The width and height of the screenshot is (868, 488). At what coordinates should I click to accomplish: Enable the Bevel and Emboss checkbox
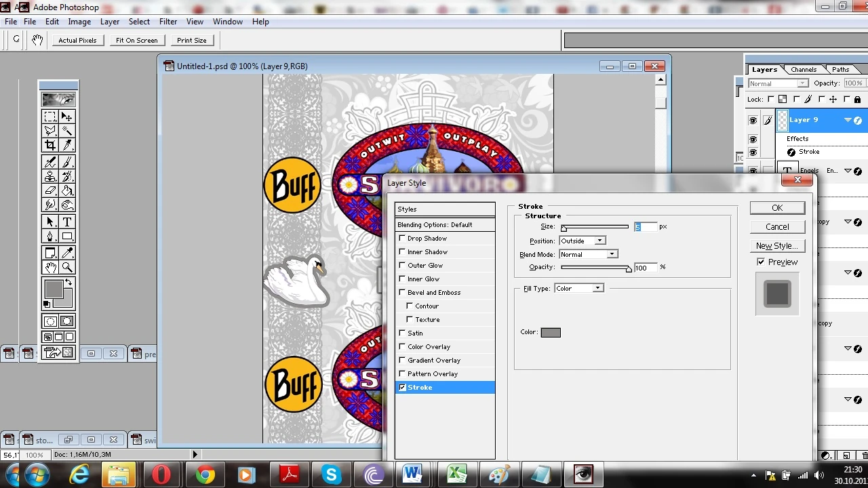[x=402, y=292]
